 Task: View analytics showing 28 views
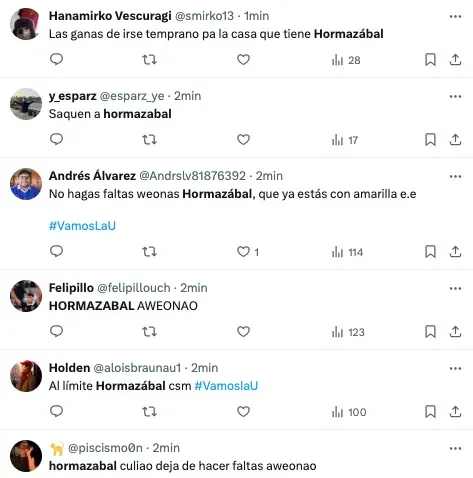(x=346, y=60)
